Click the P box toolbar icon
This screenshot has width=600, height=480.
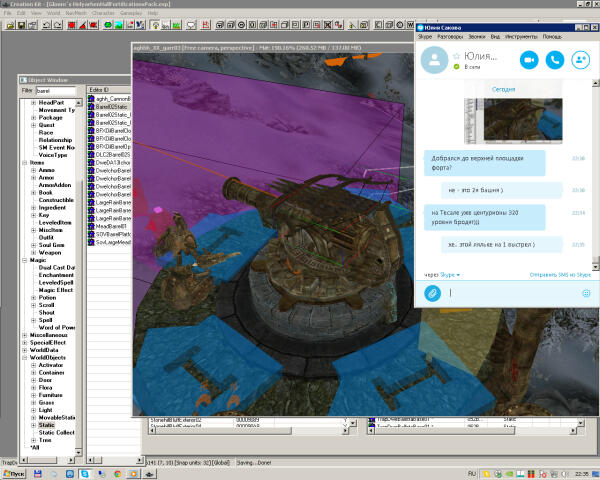306,25
